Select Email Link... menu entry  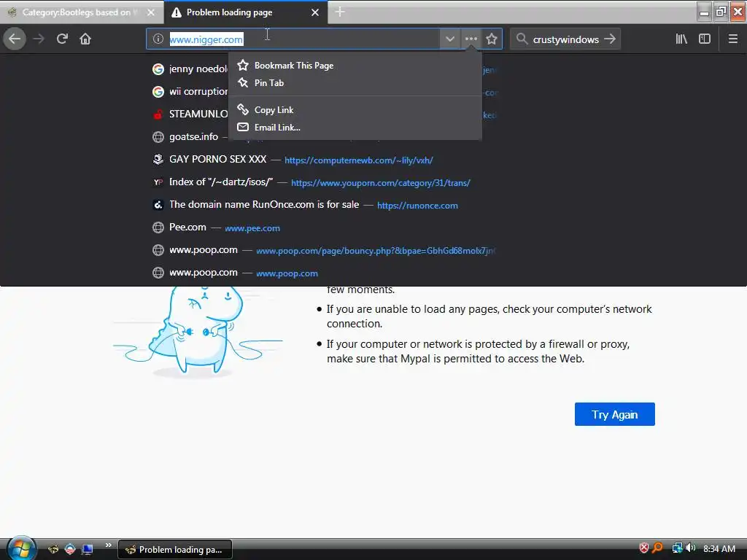pos(355,127)
